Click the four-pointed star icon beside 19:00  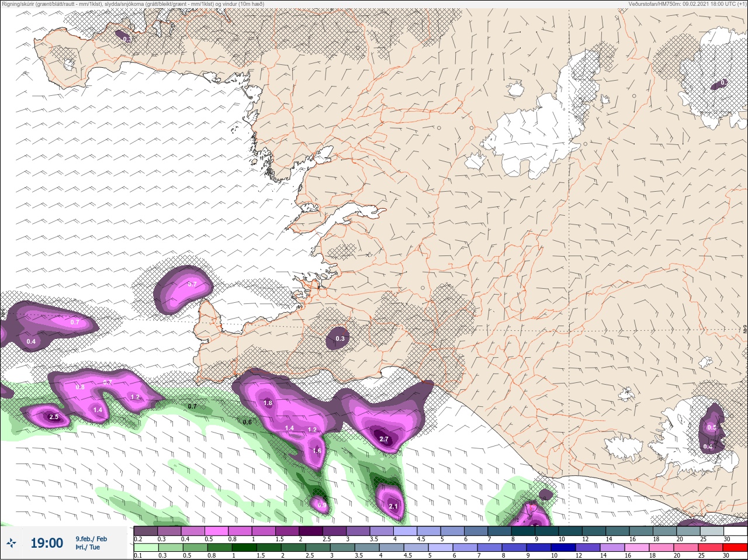click(x=12, y=544)
